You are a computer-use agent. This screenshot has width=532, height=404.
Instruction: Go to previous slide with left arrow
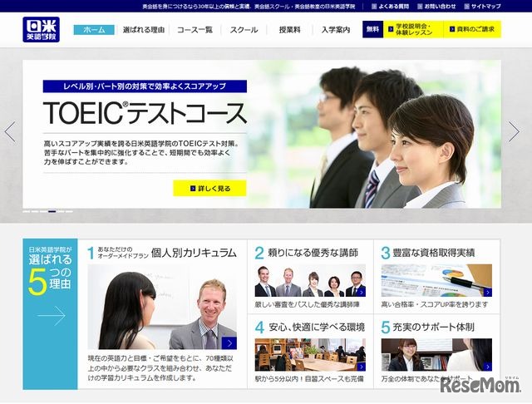coord(10,131)
